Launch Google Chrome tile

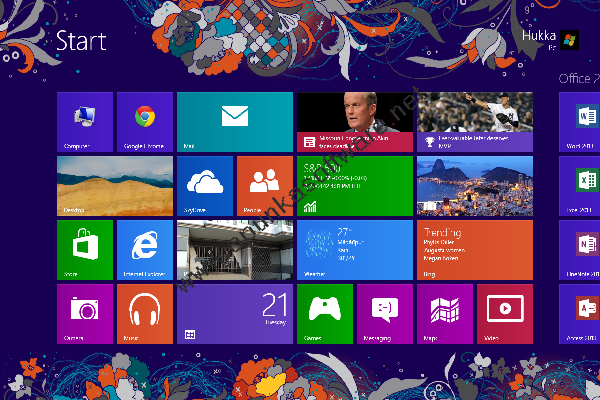tap(145, 122)
